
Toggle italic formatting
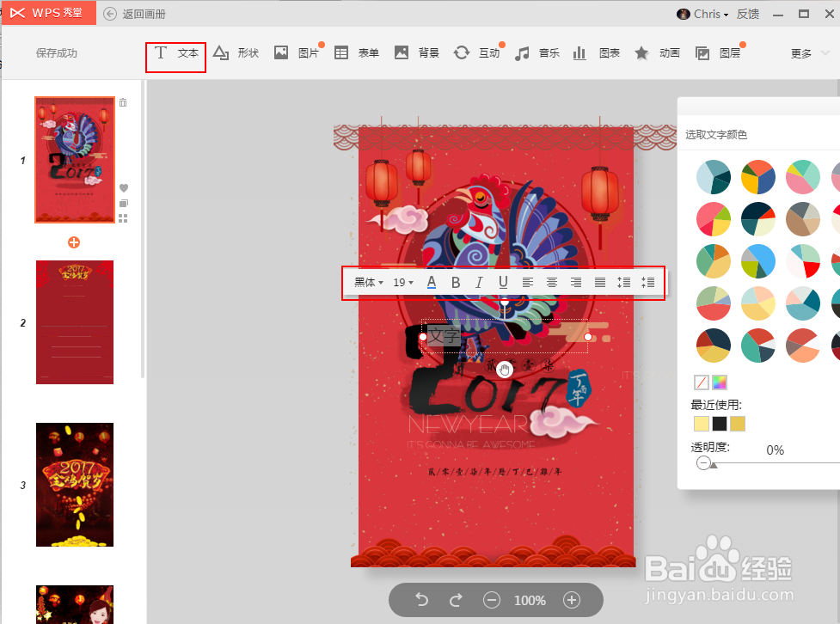pos(479,282)
